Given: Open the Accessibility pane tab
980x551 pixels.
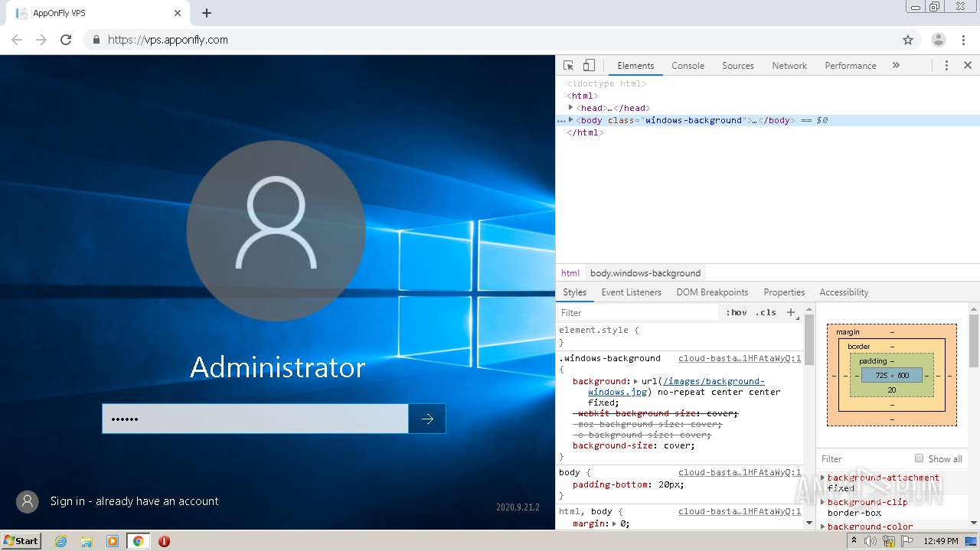Looking at the screenshot, I should coord(844,292).
